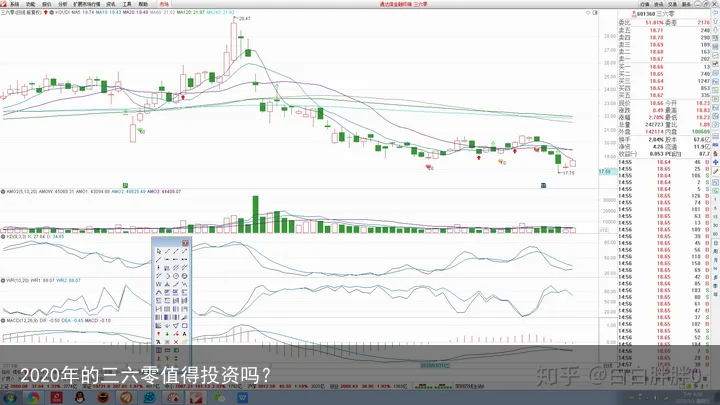
Task: Open the 扩展市场行情 menu
Action: pyautogui.click(x=87, y=4)
